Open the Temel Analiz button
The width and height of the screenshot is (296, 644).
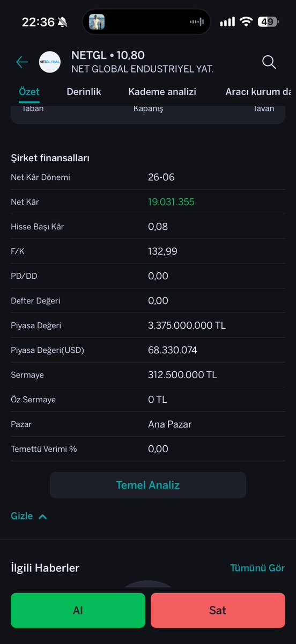[x=148, y=485]
